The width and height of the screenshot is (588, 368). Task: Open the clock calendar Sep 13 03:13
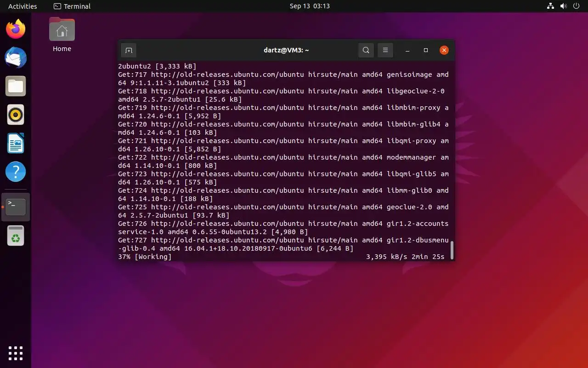[310, 6]
